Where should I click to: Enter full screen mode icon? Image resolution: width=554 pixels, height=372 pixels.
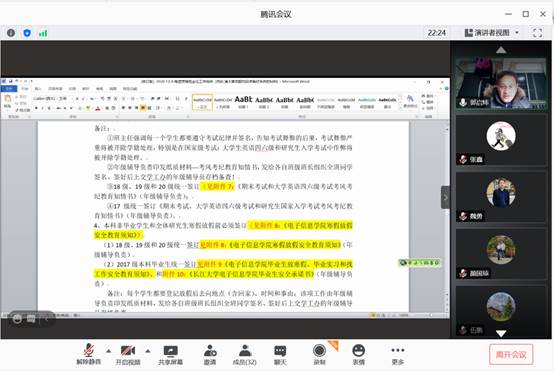537,33
